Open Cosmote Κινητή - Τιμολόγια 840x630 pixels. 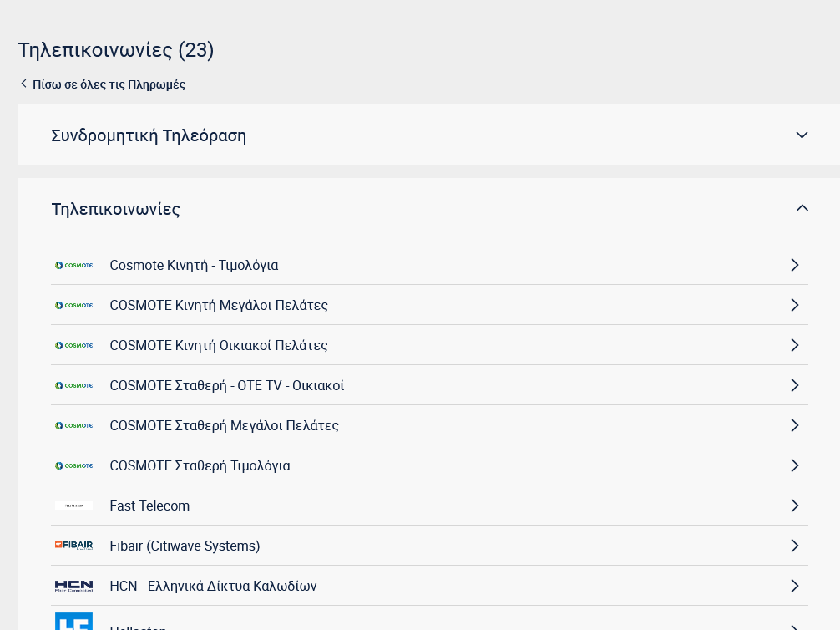pos(194,265)
